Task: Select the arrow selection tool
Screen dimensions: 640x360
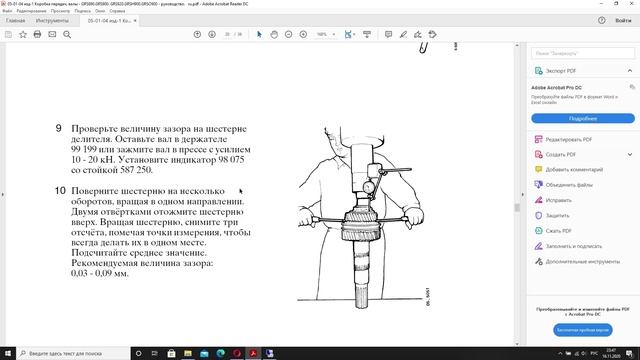Action: (x=259, y=34)
